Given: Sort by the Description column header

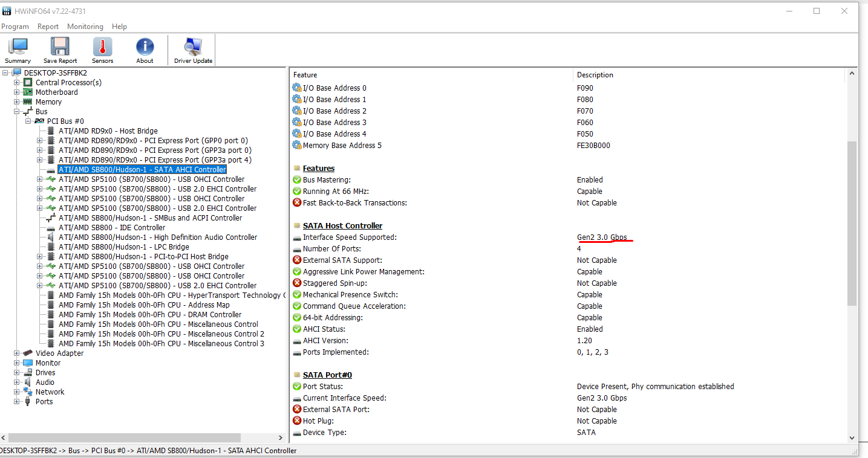Looking at the screenshot, I should pyautogui.click(x=708, y=75).
